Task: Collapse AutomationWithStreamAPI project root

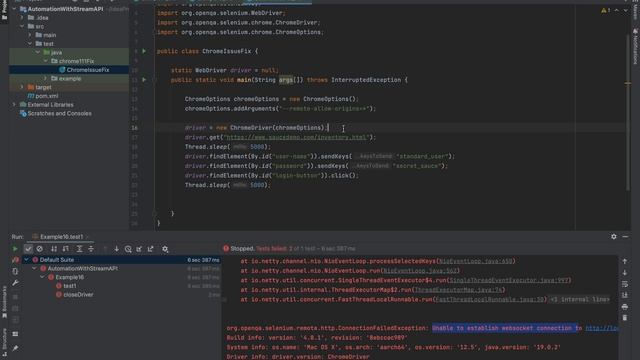Action: (14, 9)
